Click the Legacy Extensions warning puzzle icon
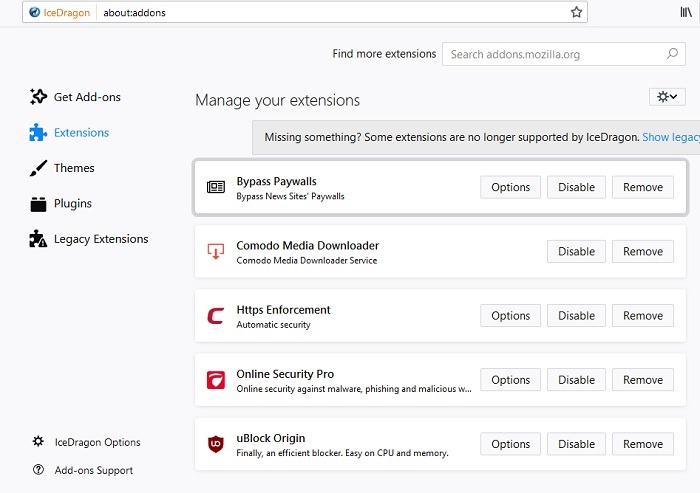Image resolution: width=700 pixels, height=493 pixels. tap(38, 239)
